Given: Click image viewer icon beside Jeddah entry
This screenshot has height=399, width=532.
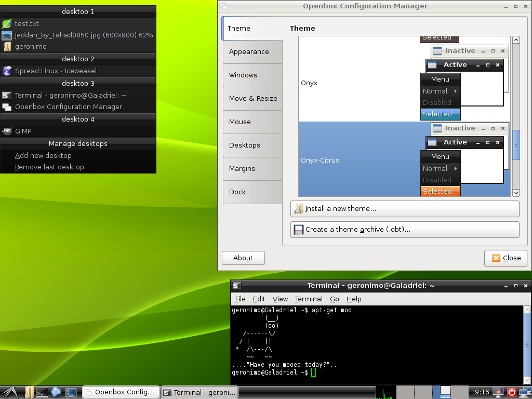Looking at the screenshot, I should 7,35.
